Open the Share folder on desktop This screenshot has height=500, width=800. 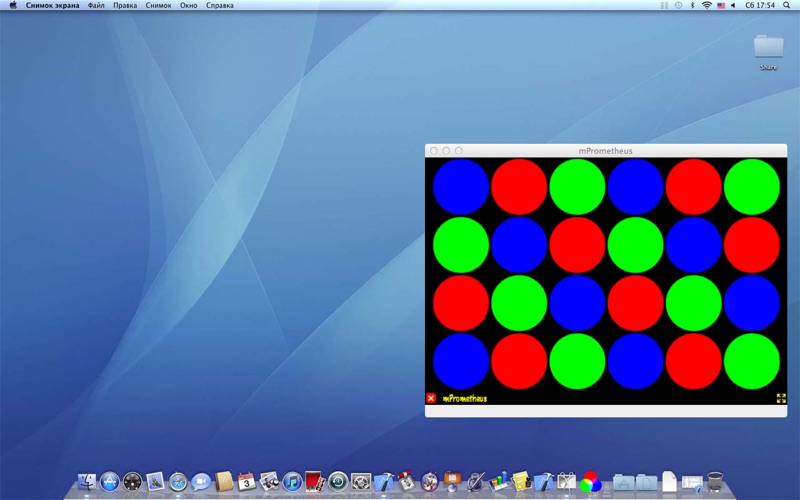(x=768, y=52)
